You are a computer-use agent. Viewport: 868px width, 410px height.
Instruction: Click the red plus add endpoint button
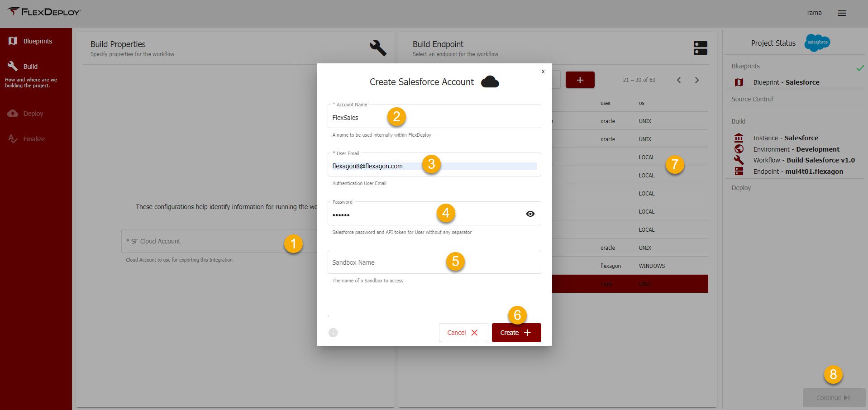pos(580,80)
